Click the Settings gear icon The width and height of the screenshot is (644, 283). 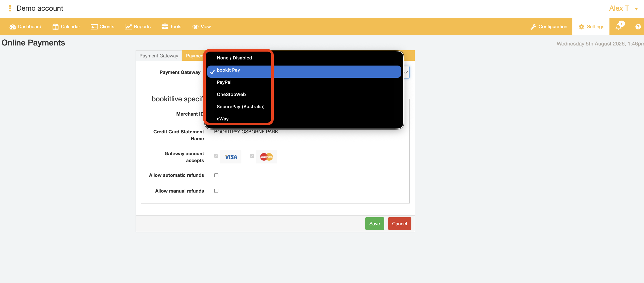pyautogui.click(x=582, y=27)
